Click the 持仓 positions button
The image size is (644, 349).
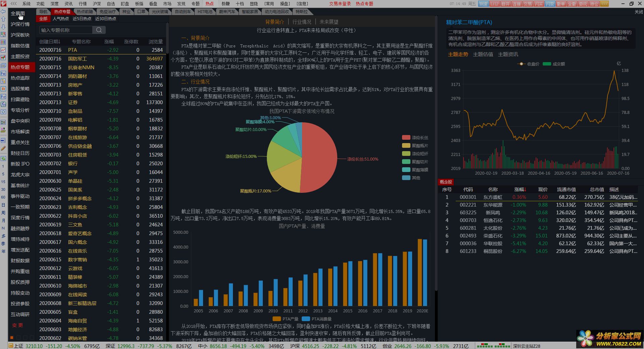click(x=594, y=4)
